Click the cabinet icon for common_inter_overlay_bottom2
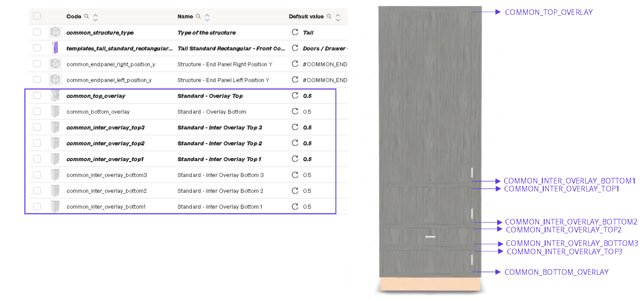644x299 pixels. click(55, 190)
